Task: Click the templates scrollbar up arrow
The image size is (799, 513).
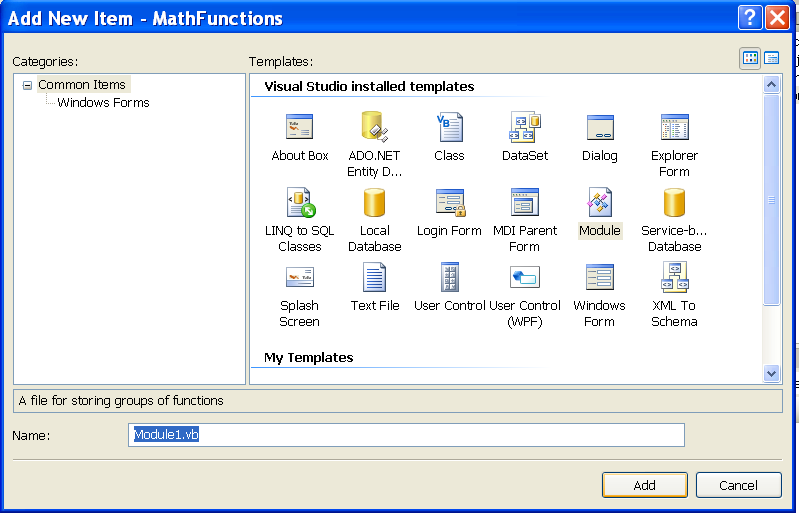Action: (x=771, y=84)
